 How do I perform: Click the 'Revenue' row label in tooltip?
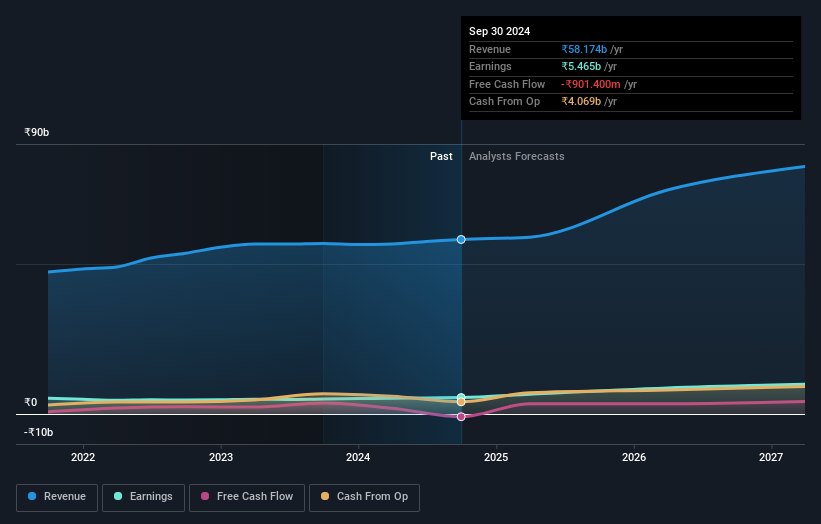coord(490,49)
